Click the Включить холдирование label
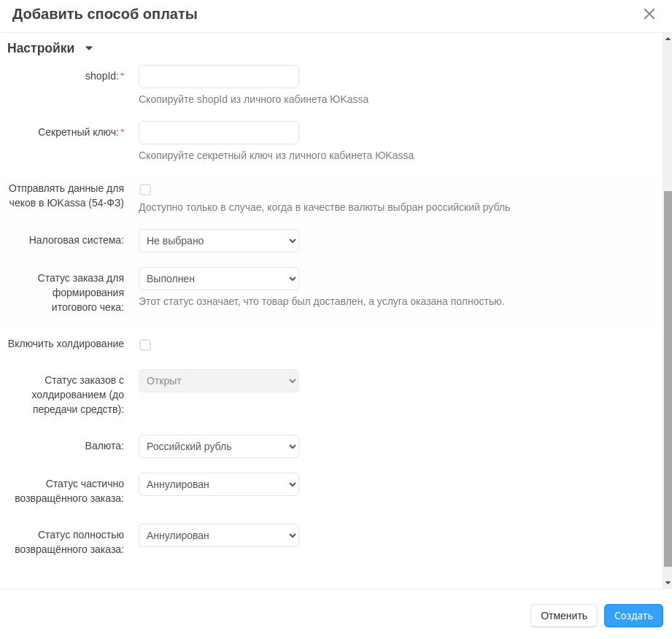Screen dimensions: 672x639 [66, 344]
